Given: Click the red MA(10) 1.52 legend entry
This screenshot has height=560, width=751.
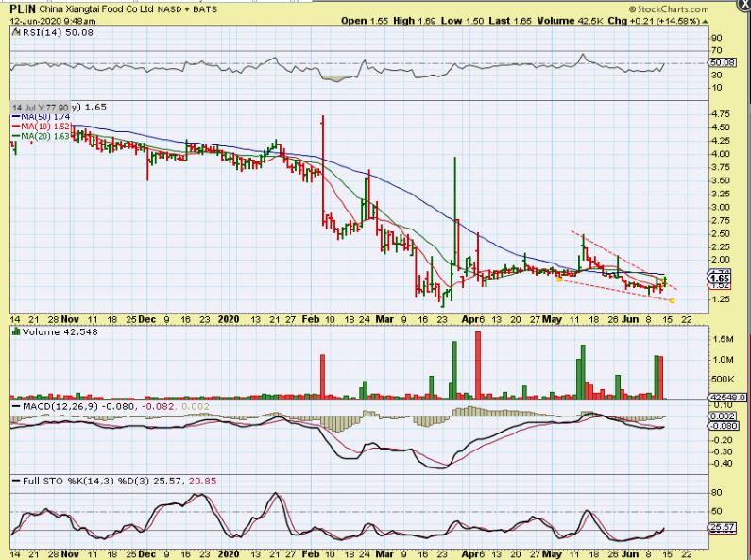Looking at the screenshot, I should click(41, 127).
